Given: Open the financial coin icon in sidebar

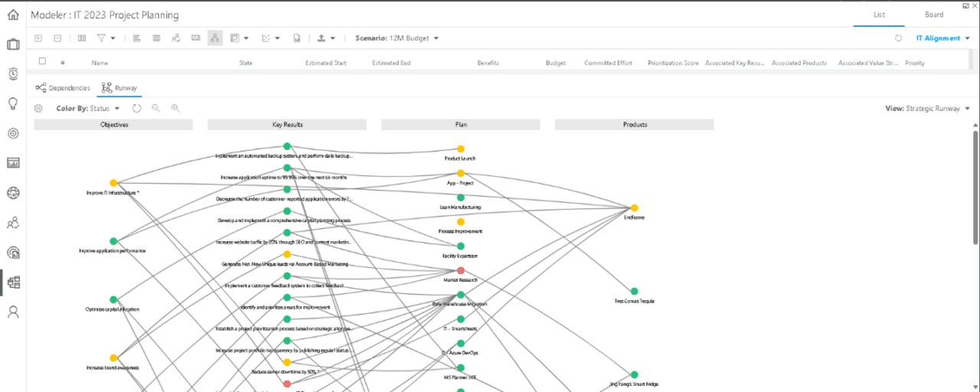Looking at the screenshot, I should click(x=12, y=252).
